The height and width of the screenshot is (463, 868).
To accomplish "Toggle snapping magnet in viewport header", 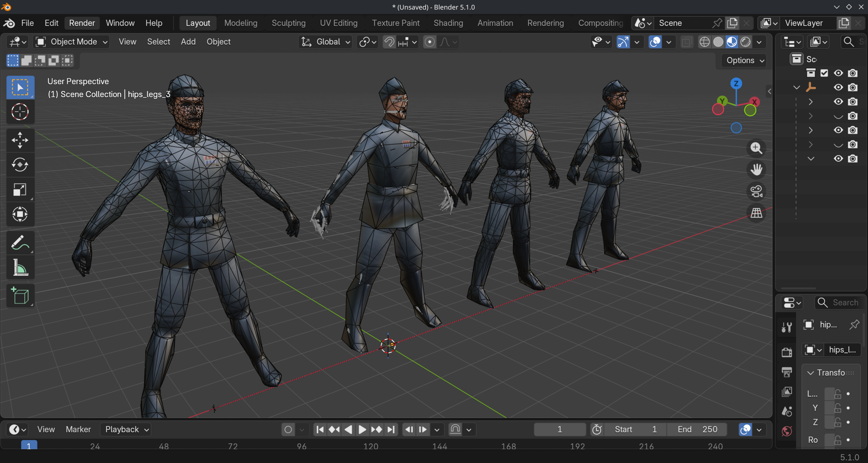I will [389, 42].
